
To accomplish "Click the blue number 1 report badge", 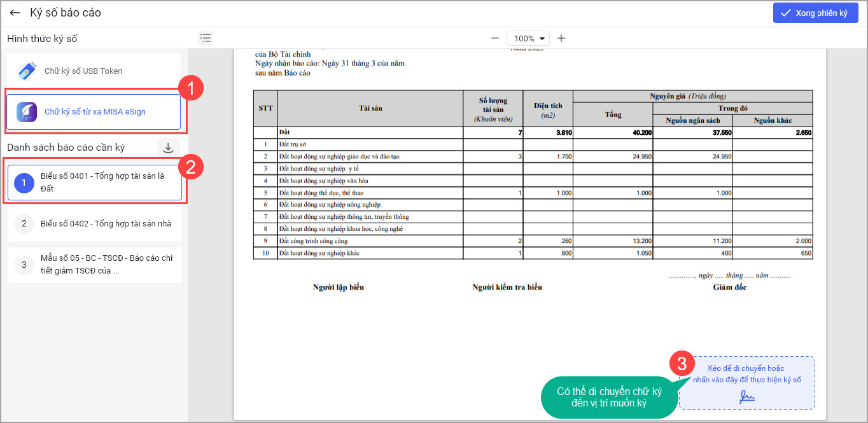I will pos(24,183).
